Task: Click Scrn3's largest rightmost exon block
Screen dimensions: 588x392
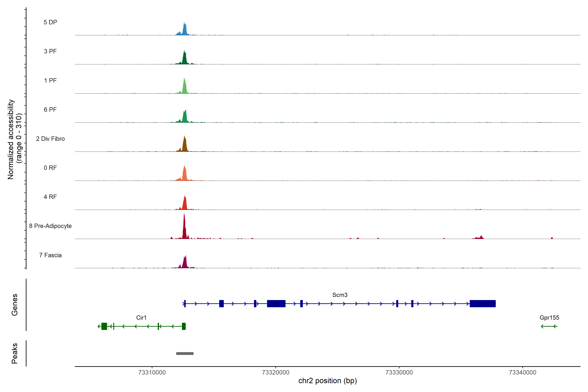Action: pos(482,303)
